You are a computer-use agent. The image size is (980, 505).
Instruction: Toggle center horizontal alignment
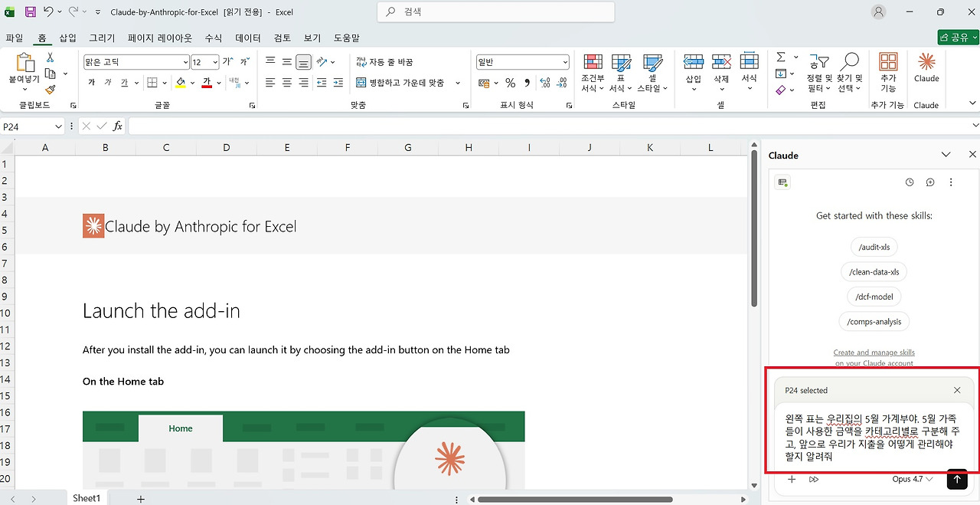[x=286, y=83]
